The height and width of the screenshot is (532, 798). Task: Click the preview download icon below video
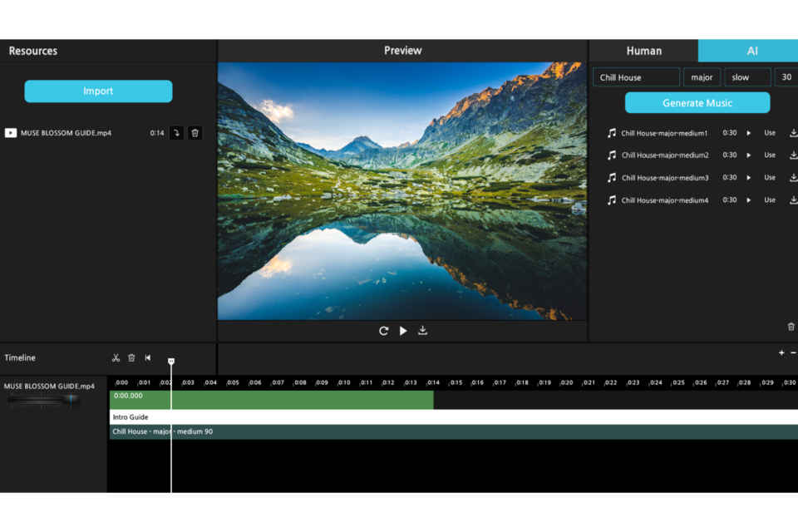click(422, 331)
